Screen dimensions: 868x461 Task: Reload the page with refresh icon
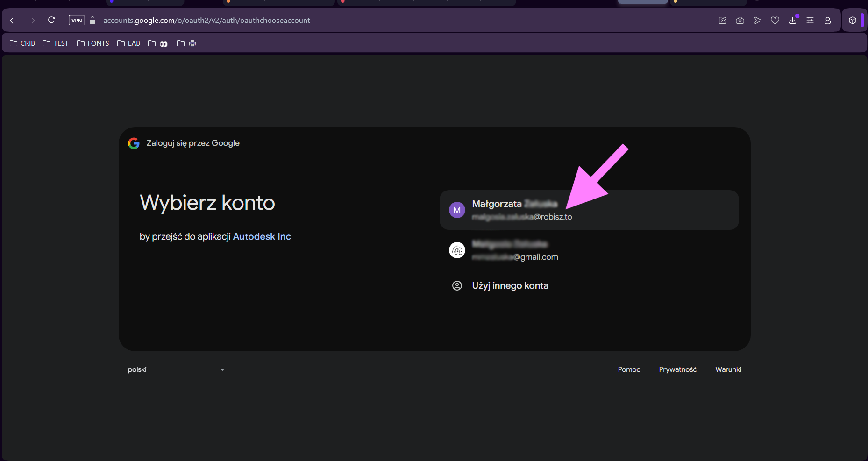52,20
